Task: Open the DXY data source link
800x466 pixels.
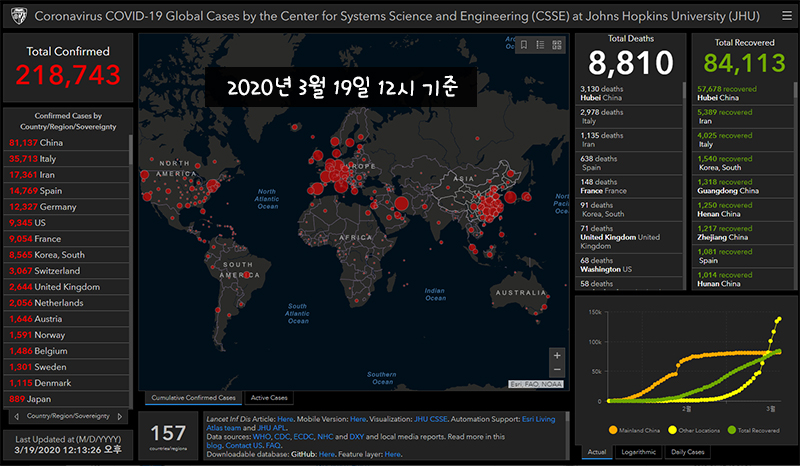Action: tap(357, 437)
